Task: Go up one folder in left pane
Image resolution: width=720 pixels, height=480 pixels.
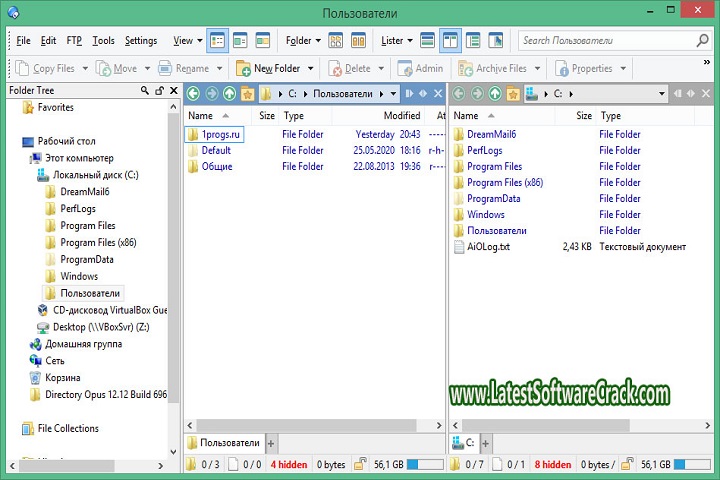Action: coord(229,94)
